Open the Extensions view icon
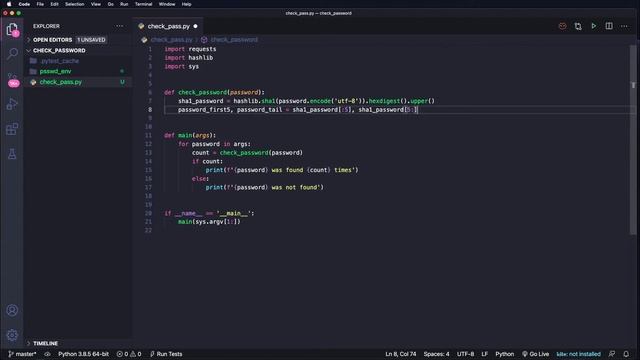This screenshot has width=640, height=360. click(x=12, y=129)
